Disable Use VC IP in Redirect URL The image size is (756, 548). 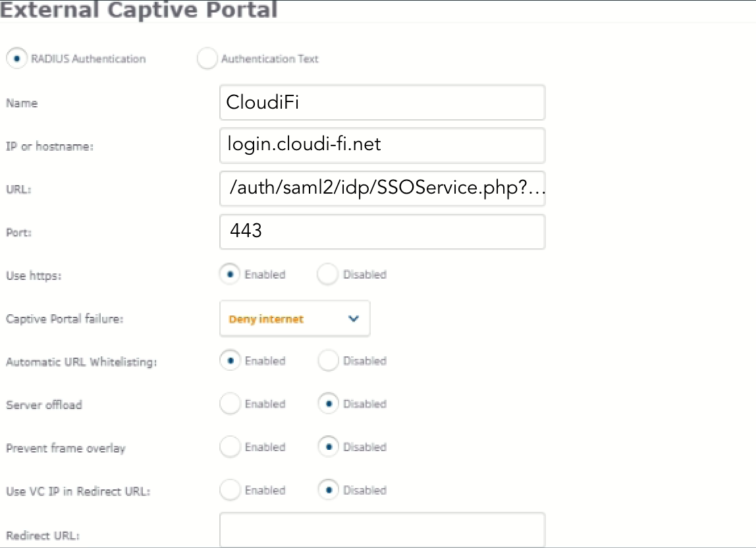pyautogui.click(x=327, y=490)
